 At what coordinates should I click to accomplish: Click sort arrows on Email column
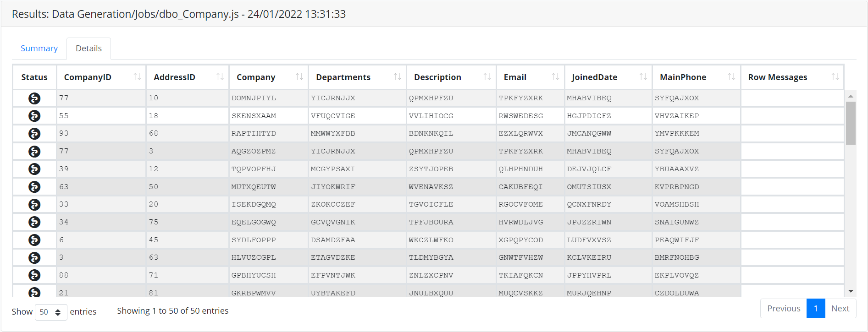coord(555,77)
